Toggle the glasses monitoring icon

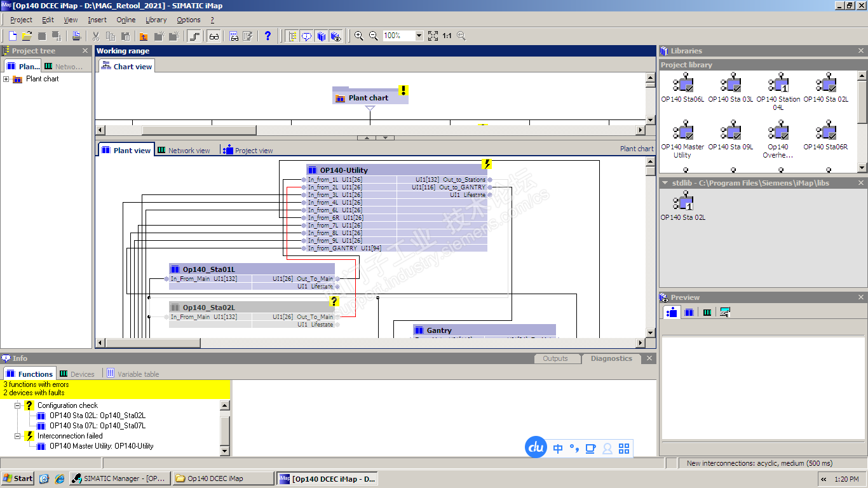(x=214, y=36)
